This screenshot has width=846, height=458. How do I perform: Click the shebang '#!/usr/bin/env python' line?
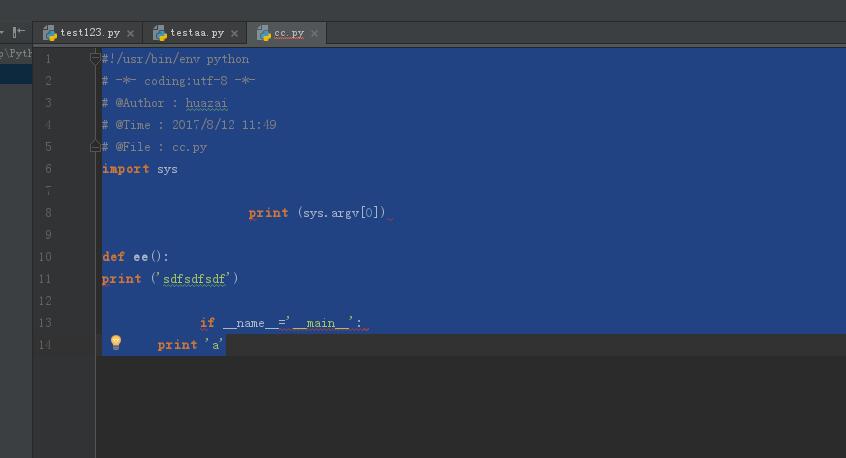pyautogui.click(x=175, y=59)
